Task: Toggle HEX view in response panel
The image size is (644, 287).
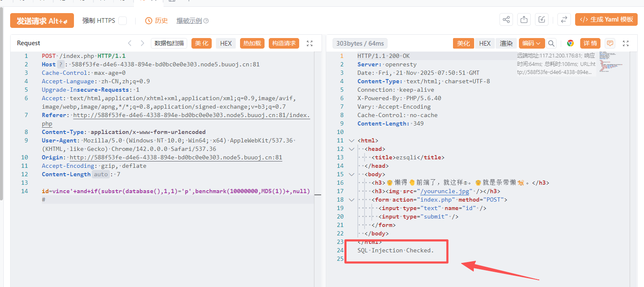Action: coord(485,43)
